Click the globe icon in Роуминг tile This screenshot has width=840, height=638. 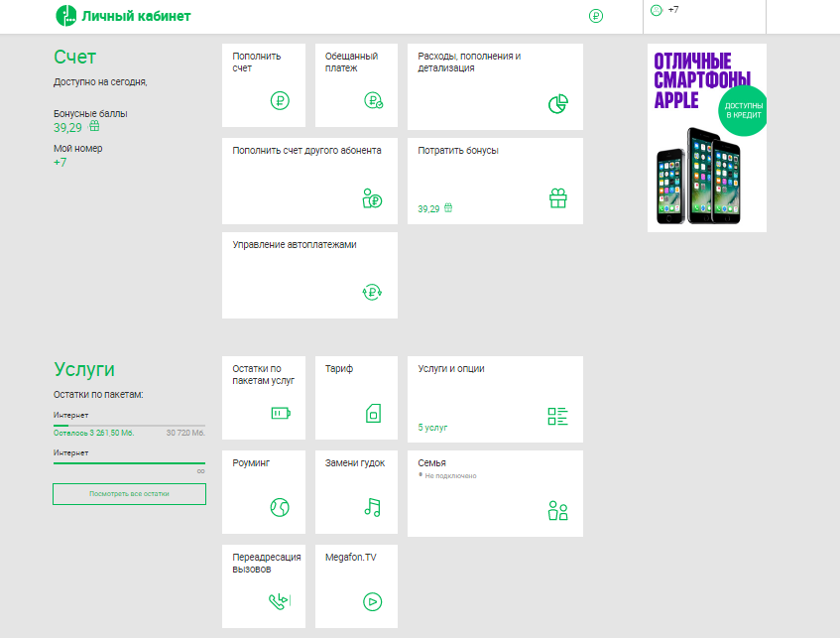[280, 507]
